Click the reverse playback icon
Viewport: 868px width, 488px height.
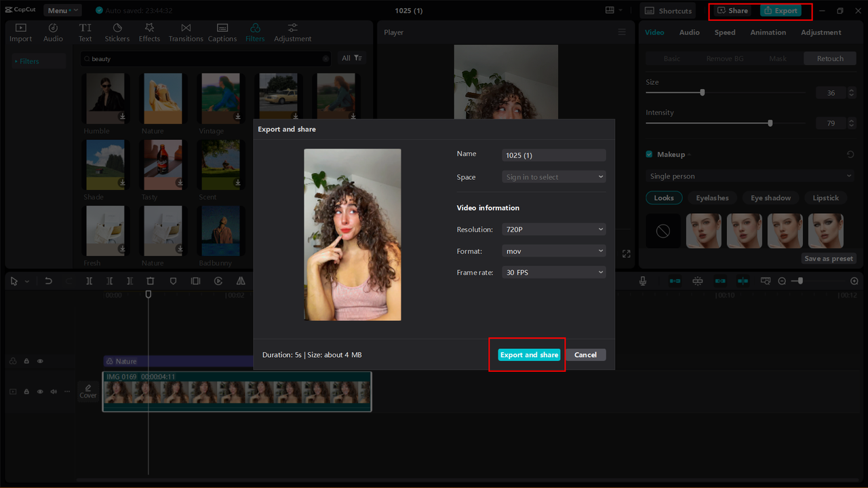point(218,281)
